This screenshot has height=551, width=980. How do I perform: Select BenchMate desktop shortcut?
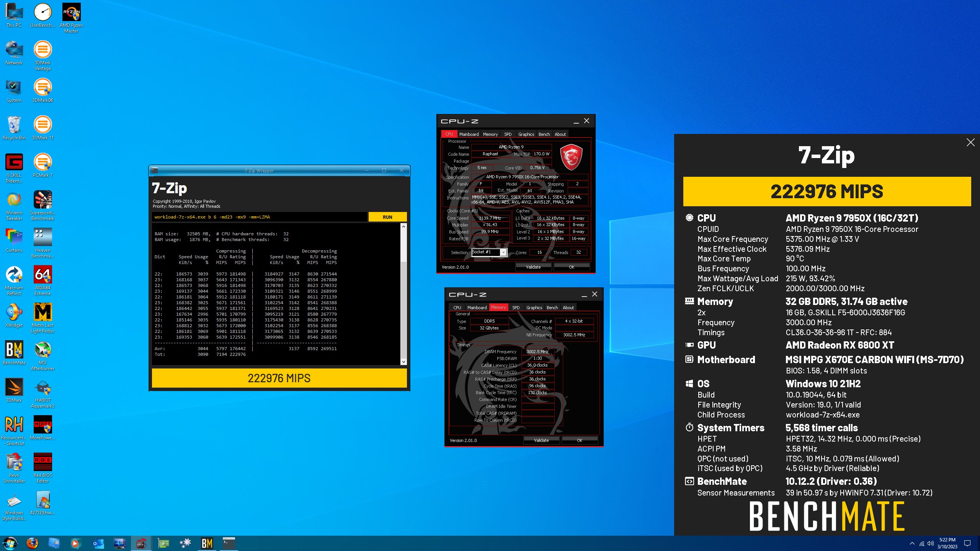[x=14, y=353]
